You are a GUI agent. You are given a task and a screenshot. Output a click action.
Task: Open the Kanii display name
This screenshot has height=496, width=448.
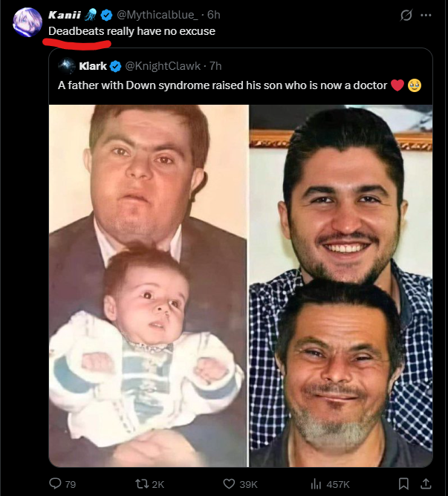[65, 15]
